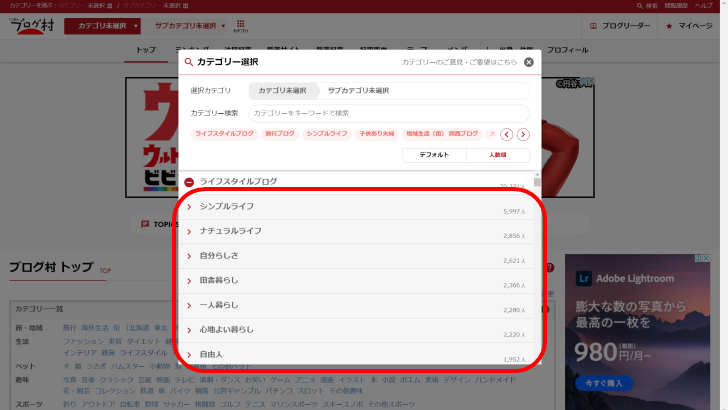Open the 写真 category link

pos(69,380)
